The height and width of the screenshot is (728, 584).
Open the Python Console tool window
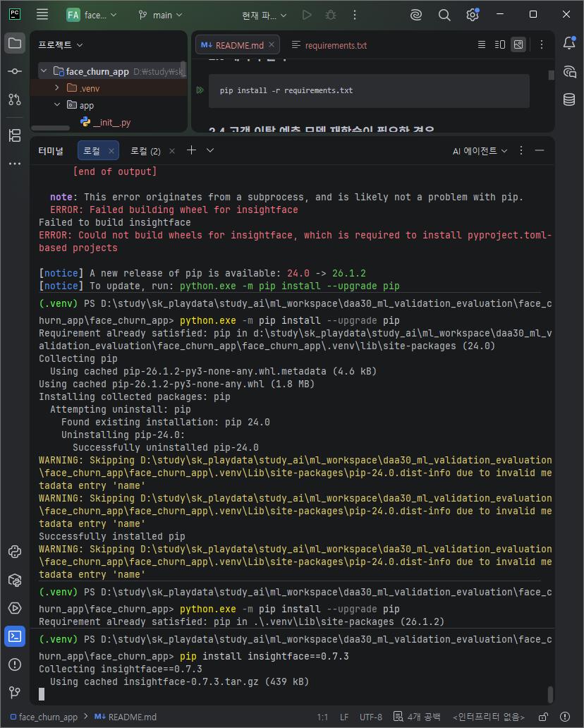[x=15, y=552]
